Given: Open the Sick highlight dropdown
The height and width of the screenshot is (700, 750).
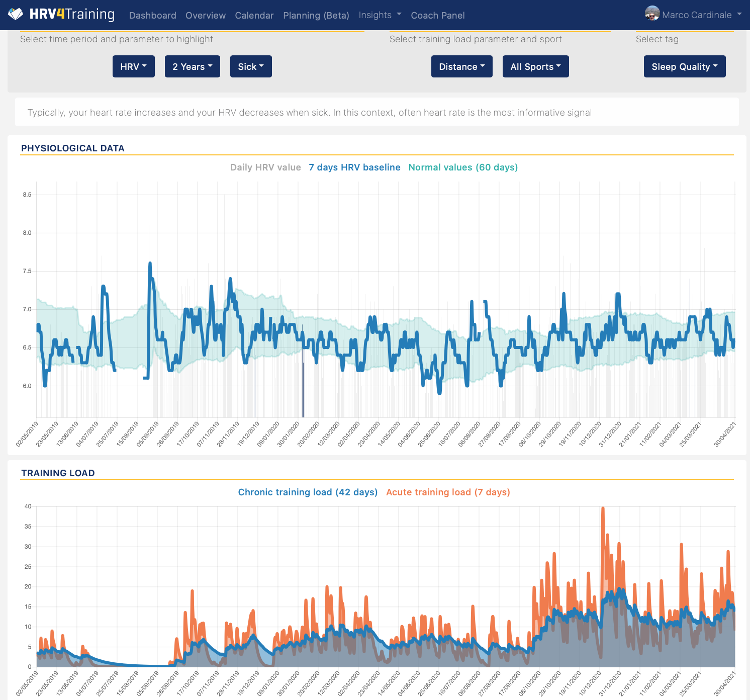Looking at the screenshot, I should pos(250,66).
